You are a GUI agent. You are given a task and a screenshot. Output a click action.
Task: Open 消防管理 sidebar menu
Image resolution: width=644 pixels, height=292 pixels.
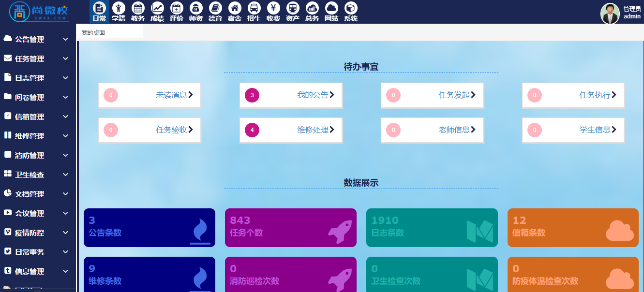(38, 155)
